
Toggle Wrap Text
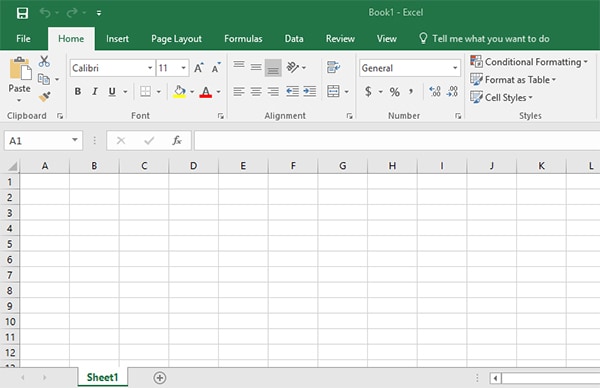click(x=333, y=67)
